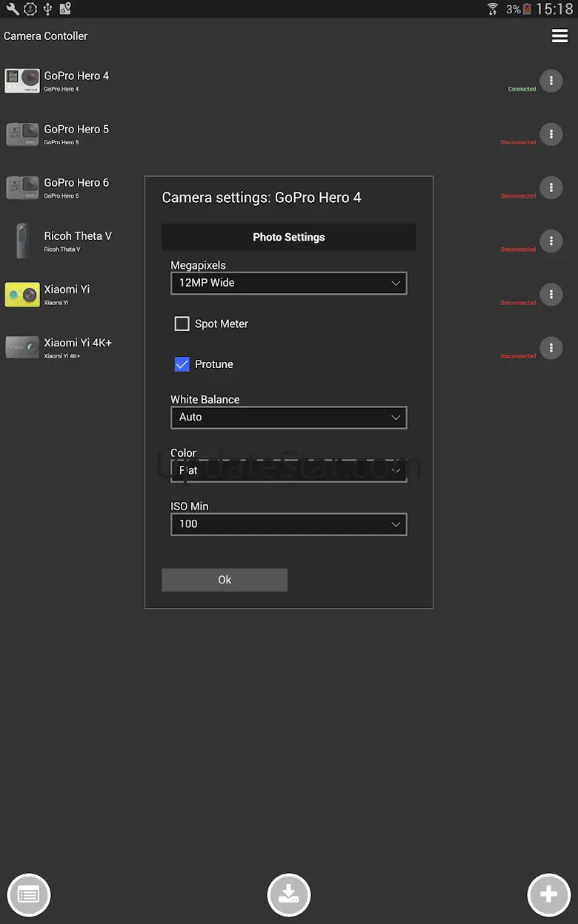The height and width of the screenshot is (924, 578).
Task: Open options for Xiaomi Yi 4K+
Action: coord(551,347)
